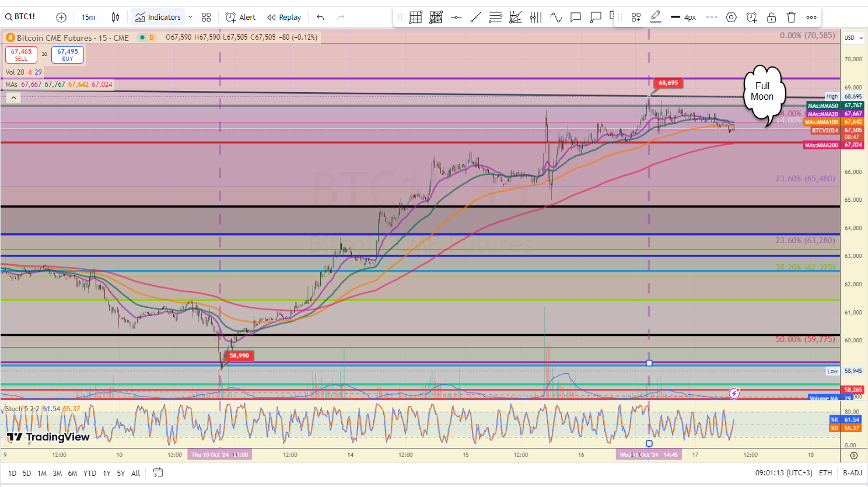Select the callout drawing tool
This screenshot has width=868, height=487.
pos(596,17)
